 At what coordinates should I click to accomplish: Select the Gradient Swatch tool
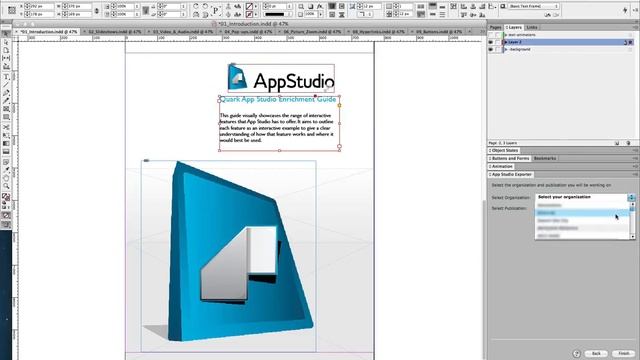[6, 143]
